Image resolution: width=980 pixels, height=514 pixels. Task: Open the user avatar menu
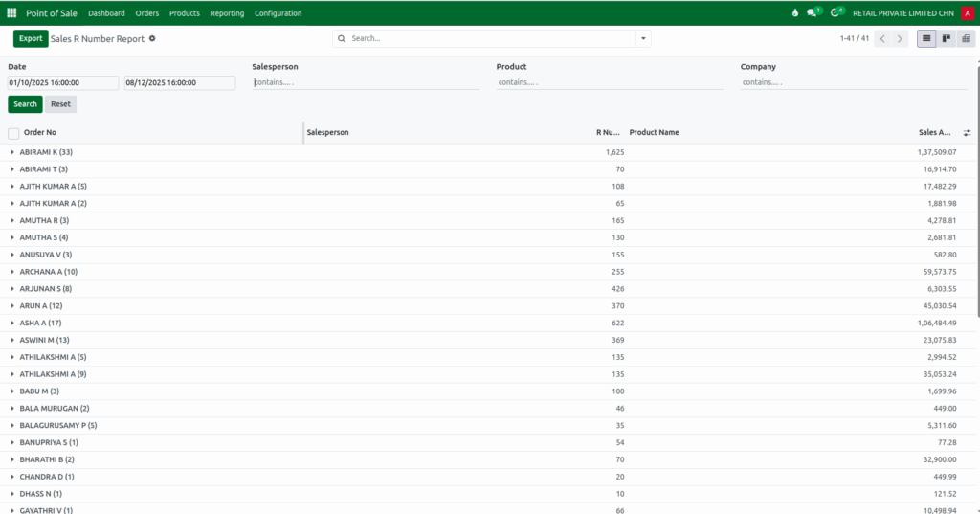(x=968, y=13)
